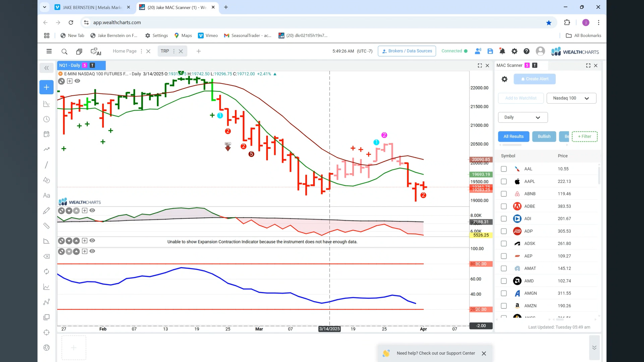Viewport: 644px width, 362px height.
Task: Click the Create Alert button
Action: tap(535, 79)
